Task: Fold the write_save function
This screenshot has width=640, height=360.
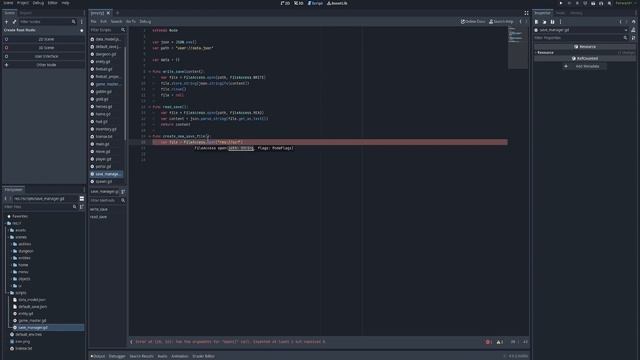Action: point(149,71)
